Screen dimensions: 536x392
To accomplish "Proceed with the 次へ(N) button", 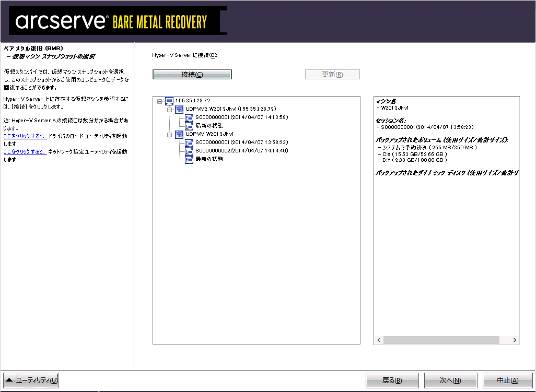I will coord(450,381).
